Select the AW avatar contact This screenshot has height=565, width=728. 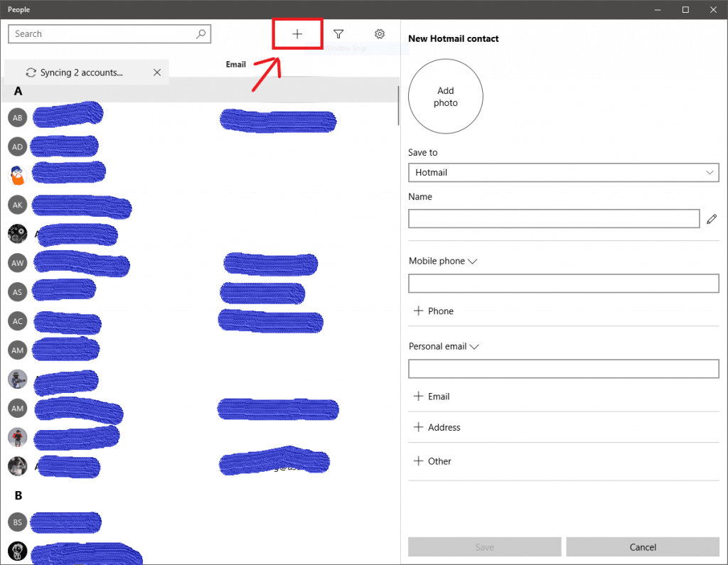(x=18, y=263)
